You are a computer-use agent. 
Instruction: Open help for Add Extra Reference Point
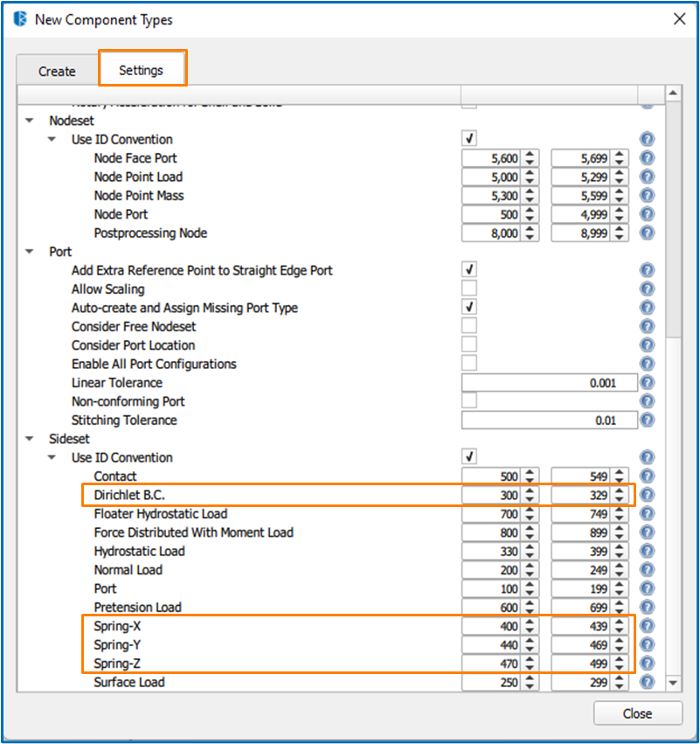point(647,270)
